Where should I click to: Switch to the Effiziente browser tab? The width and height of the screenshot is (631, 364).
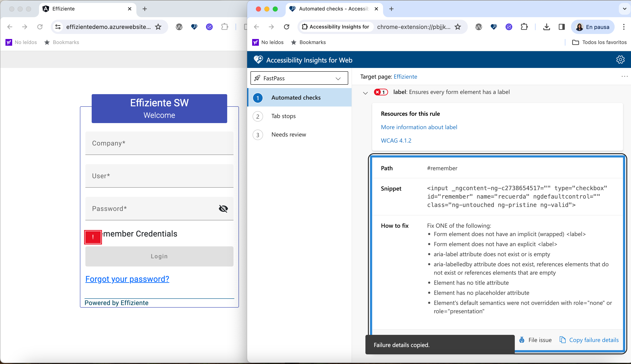pos(87,9)
